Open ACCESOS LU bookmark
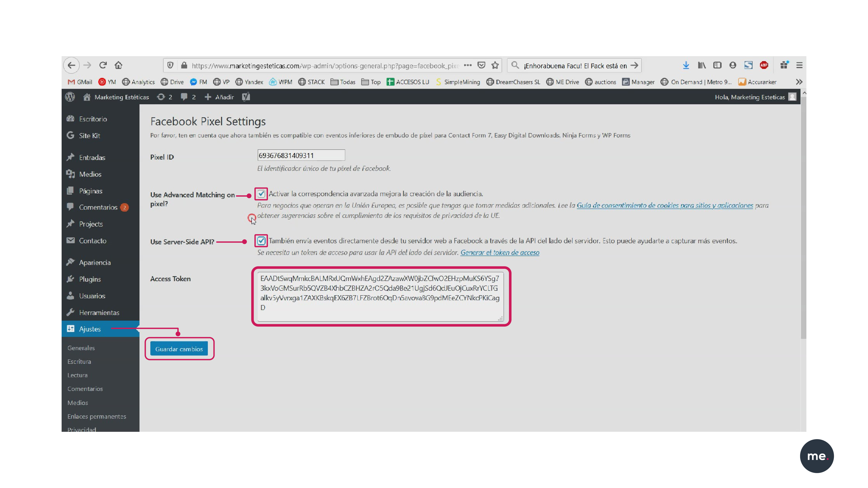Viewport: 868px width, 488px height. tap(408, 82)
